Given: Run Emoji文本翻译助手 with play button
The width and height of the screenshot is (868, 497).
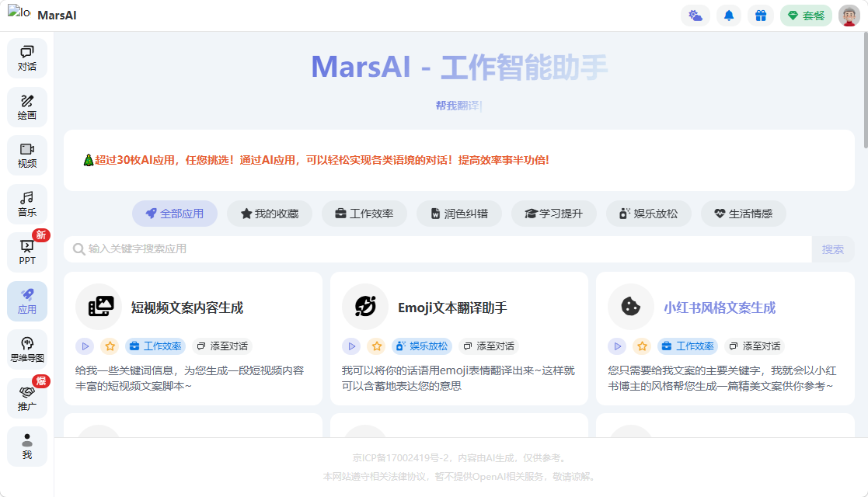Looking at the screenshot, I should [x=351, y=346].
